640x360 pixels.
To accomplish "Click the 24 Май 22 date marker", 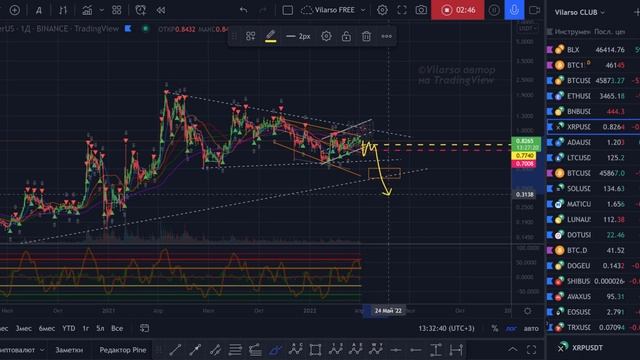I will pos(388,311).
